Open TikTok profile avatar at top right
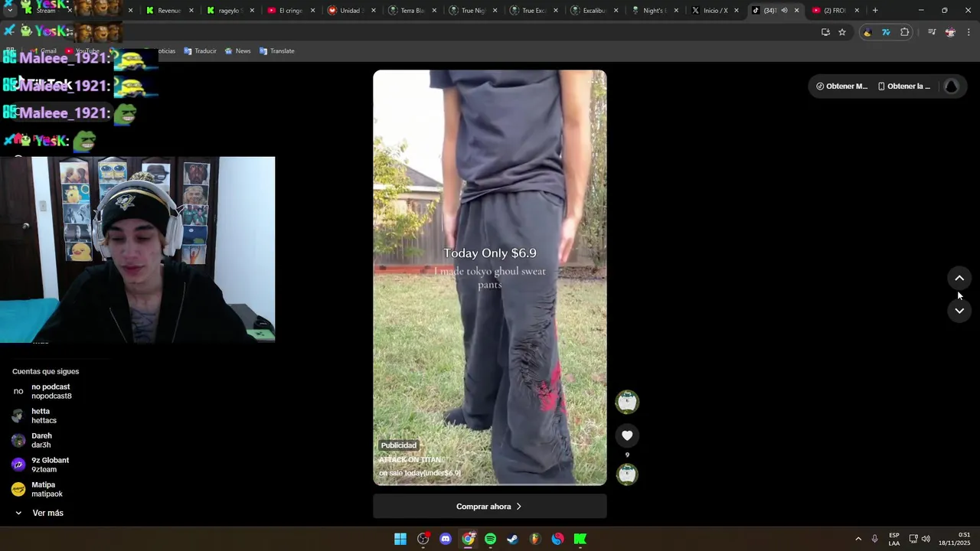Screen dimensions: 980x551 pyautogui.click(x=952, y=86)
